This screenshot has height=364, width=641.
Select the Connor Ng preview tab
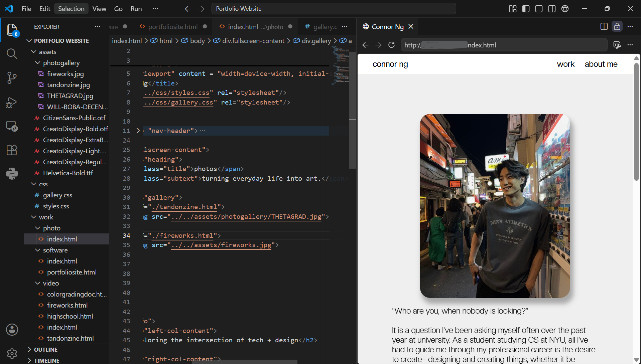[x=388, y=27]
